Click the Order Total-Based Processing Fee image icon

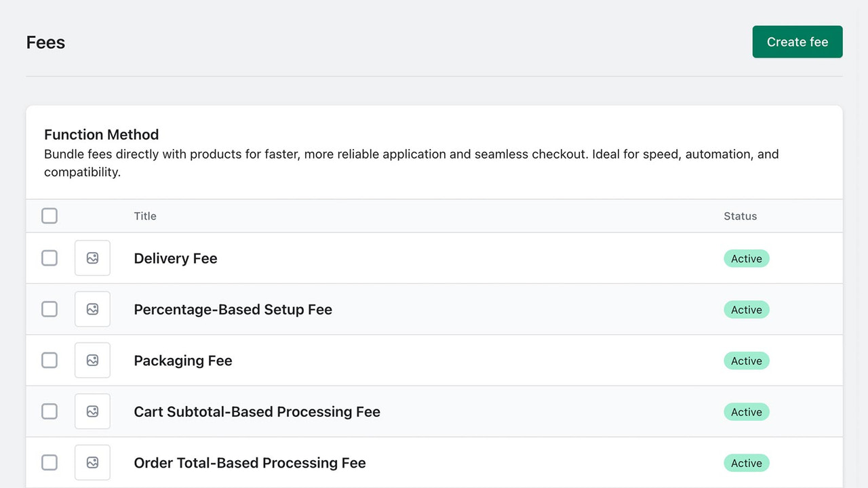pos(92,462)
